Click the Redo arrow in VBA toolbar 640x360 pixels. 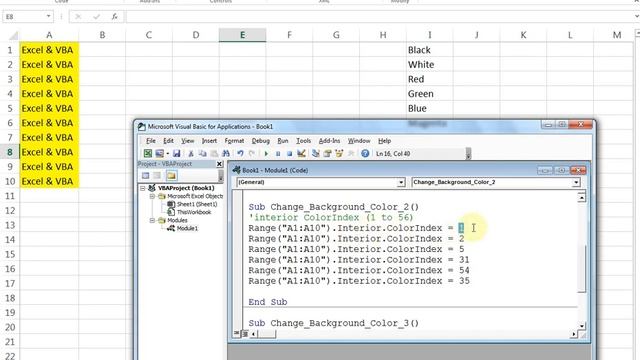coord(252,153)
